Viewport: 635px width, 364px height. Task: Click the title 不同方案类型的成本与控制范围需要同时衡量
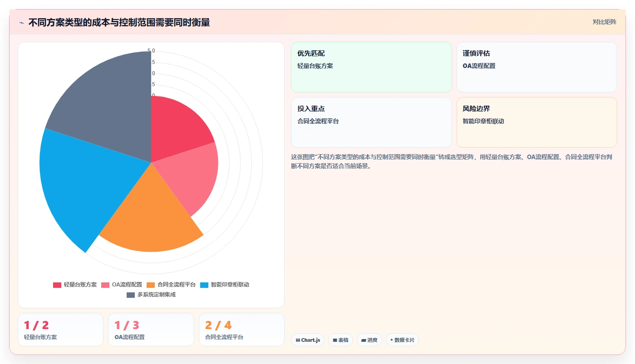coord(119,23)
